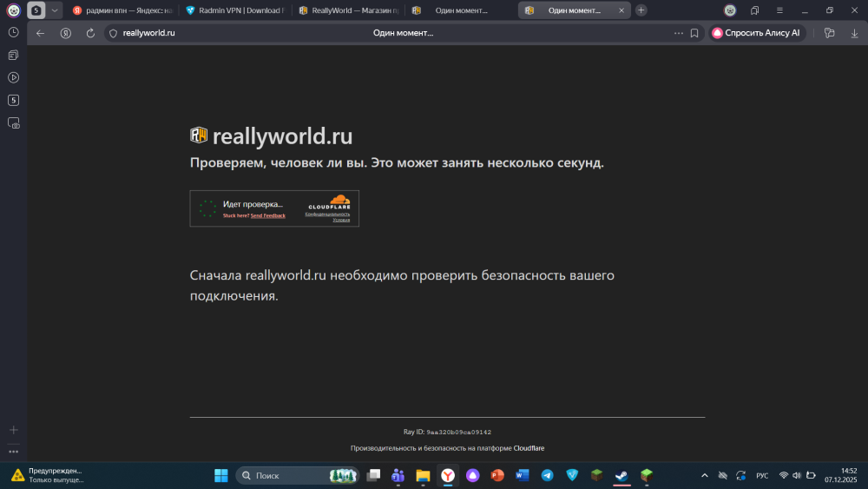Viewport: 868px width, 489px height.
Task: Open the downloads panel
Action: pyautogui.click(x=854, y=33)
